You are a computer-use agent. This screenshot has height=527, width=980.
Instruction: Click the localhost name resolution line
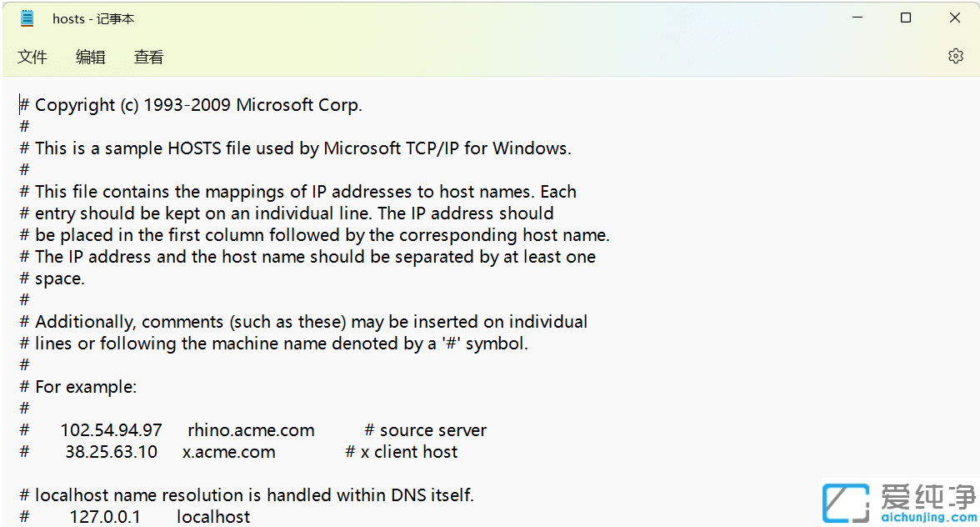pos(246,494)
